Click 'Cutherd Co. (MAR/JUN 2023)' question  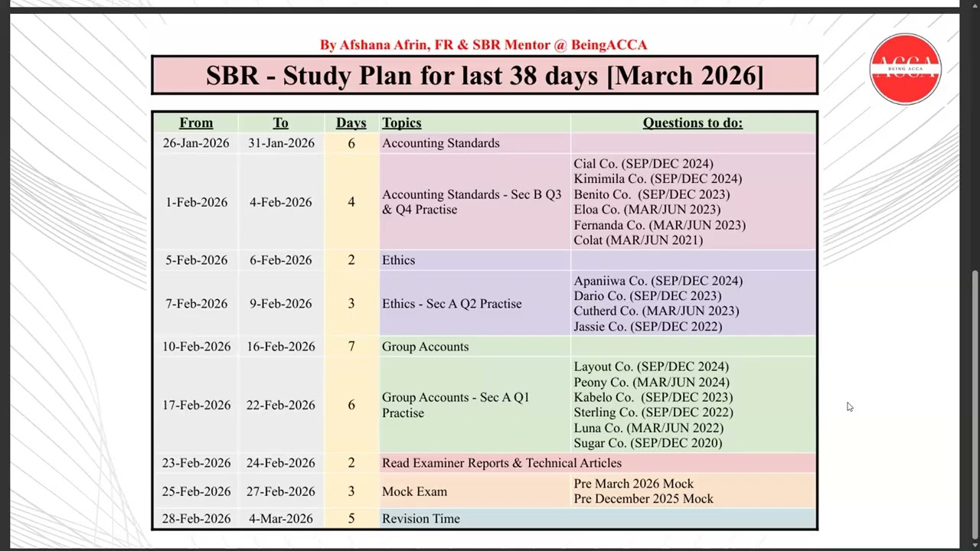click(x=657, y=311)
